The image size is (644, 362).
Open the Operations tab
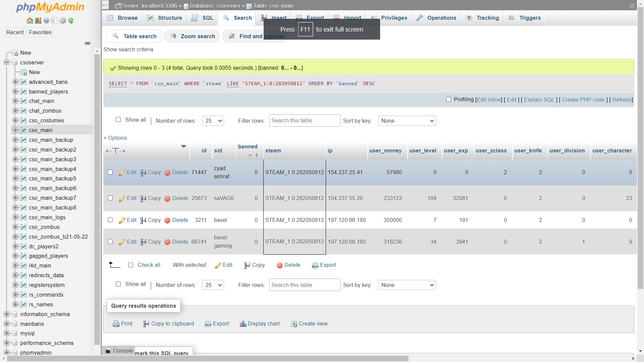(436, 18)
